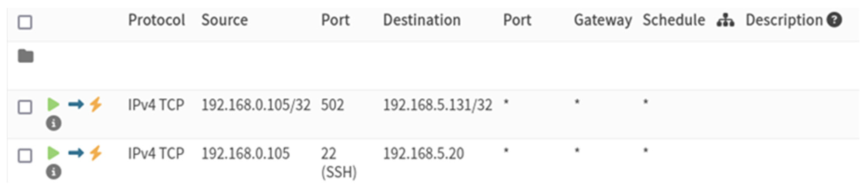Click info icon on 192.168.5.131/32 rule

(x=54, y=123)
